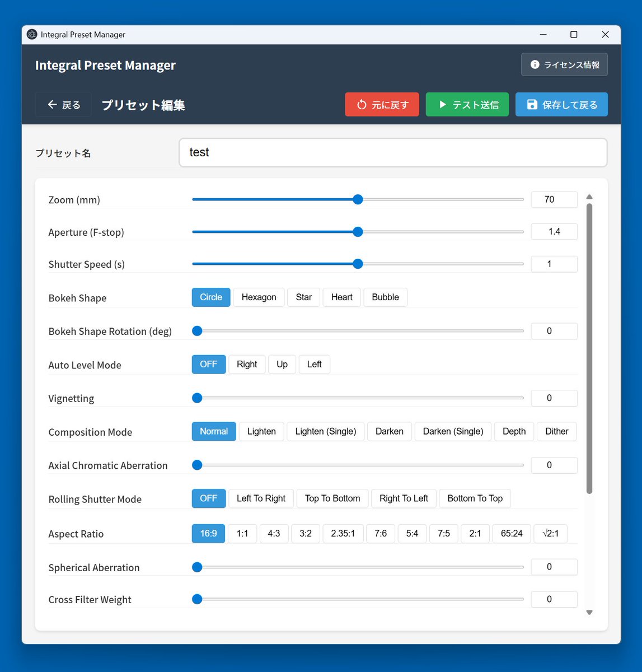Click the undo icon inside the 元に戻す button
This screenshot has height=672, width=642.
(x=363, y=104)
